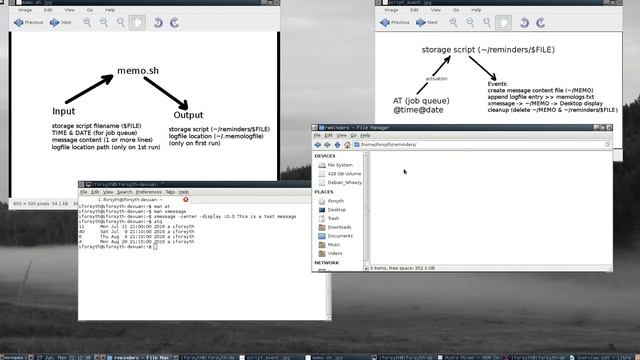Open Edit menu in terminal window

click(x=95, y=192)
